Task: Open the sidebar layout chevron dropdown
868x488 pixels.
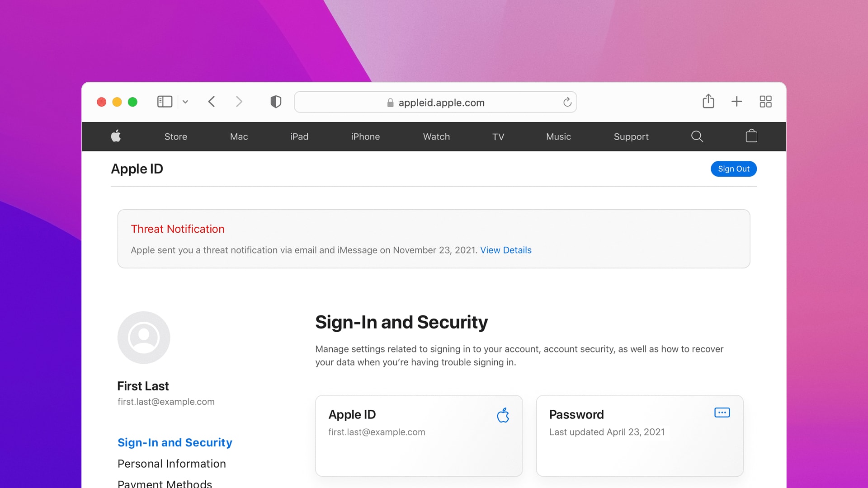Action: point(185,102)
